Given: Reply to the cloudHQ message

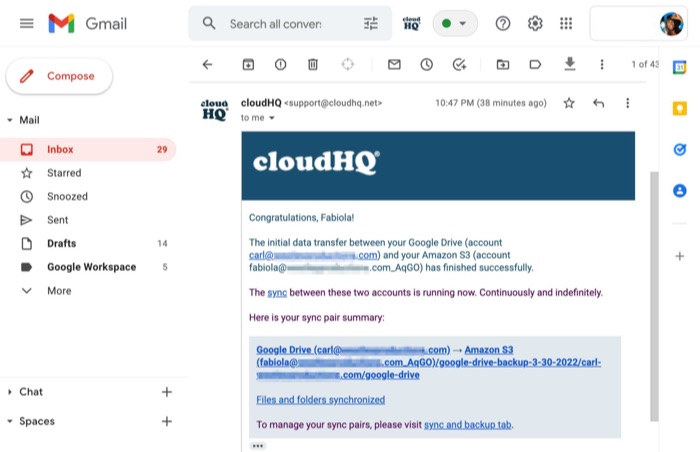Looking at the screenshot, I should (598, 103).
